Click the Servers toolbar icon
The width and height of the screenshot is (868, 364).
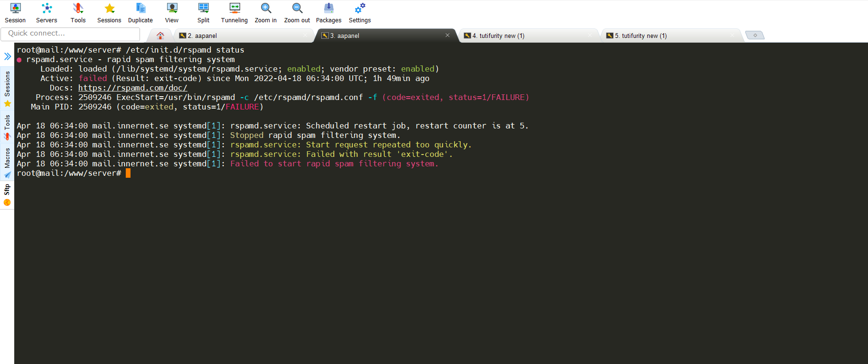(x=47, y=13)
